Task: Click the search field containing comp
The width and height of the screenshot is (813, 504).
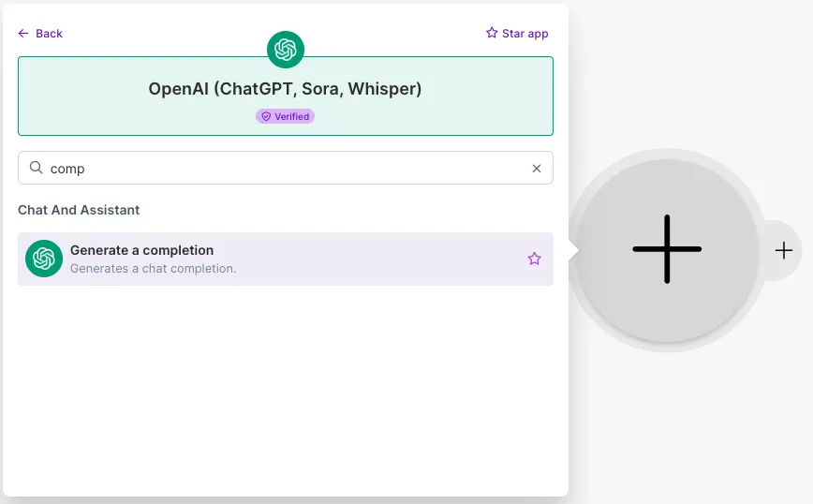Action: click(x=285, y=168)
